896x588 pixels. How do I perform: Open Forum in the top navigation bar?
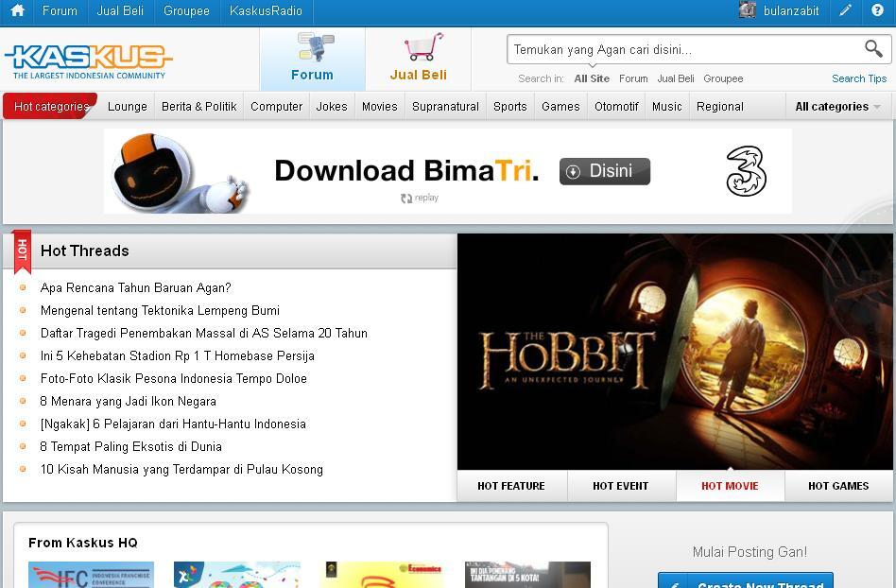coord(60,10)
